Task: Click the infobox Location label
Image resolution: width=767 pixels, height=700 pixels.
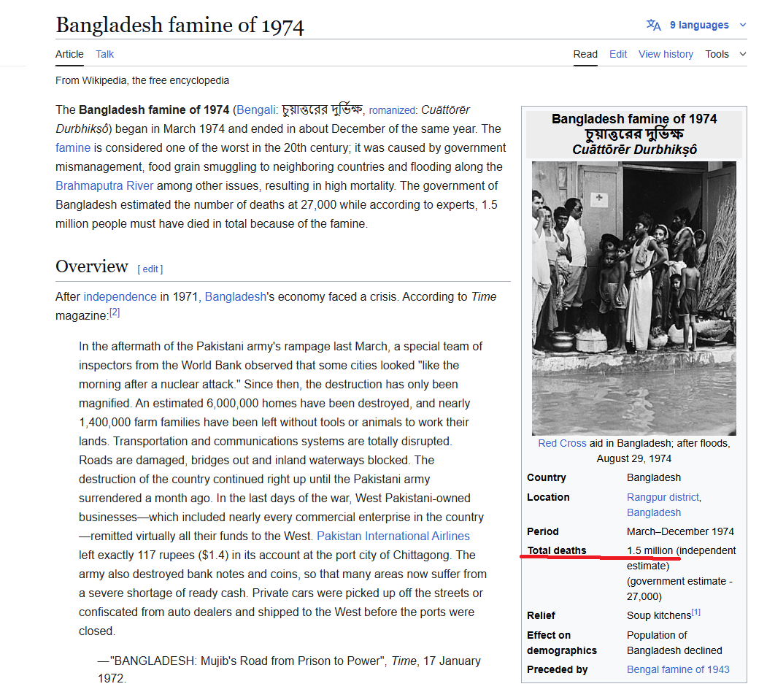Action: point(548,498)
